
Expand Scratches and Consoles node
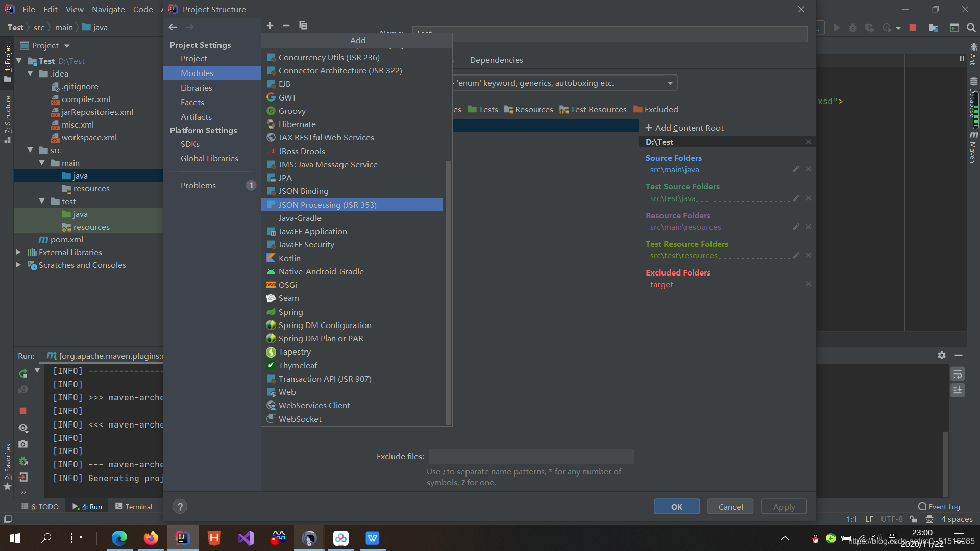[18, 265]
